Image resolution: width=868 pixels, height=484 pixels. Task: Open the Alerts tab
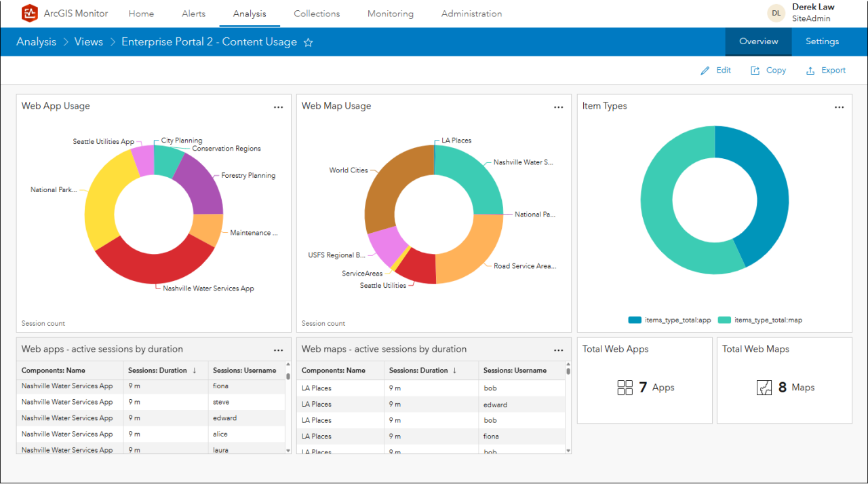tap(194, 14)
